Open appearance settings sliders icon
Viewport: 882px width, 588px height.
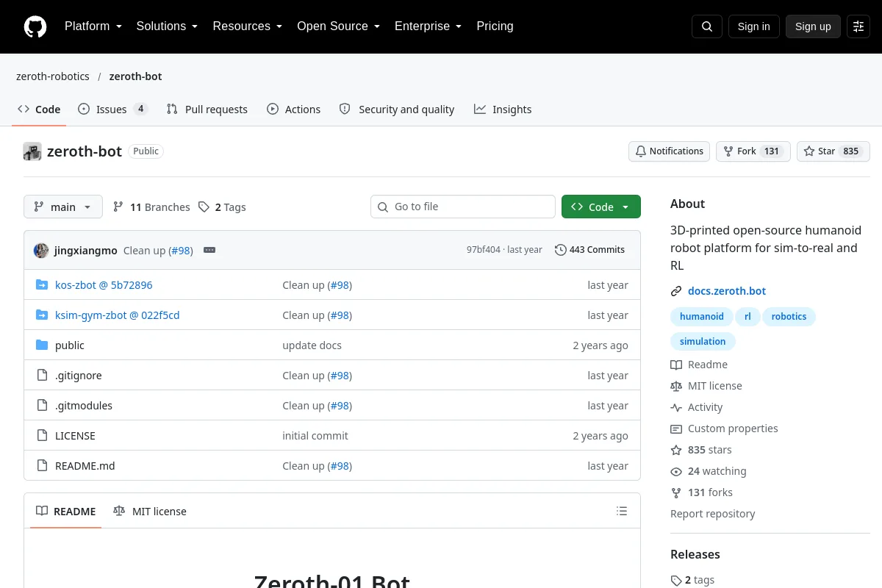click(x=858, y=26)
